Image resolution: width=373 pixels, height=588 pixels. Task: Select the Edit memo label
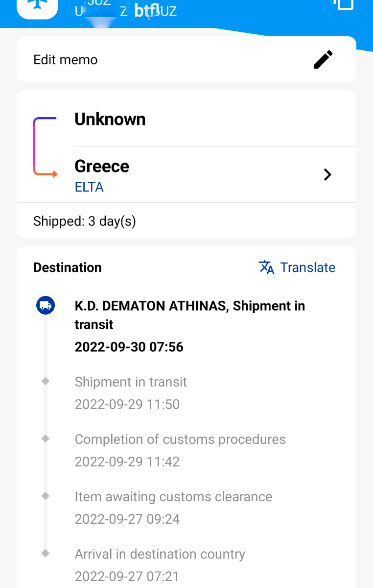point(66,60)
